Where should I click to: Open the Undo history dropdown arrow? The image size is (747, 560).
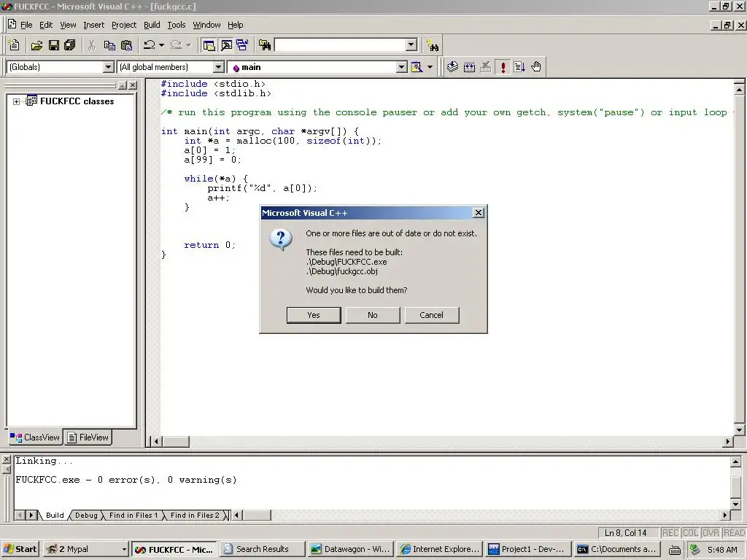point(161,45)
